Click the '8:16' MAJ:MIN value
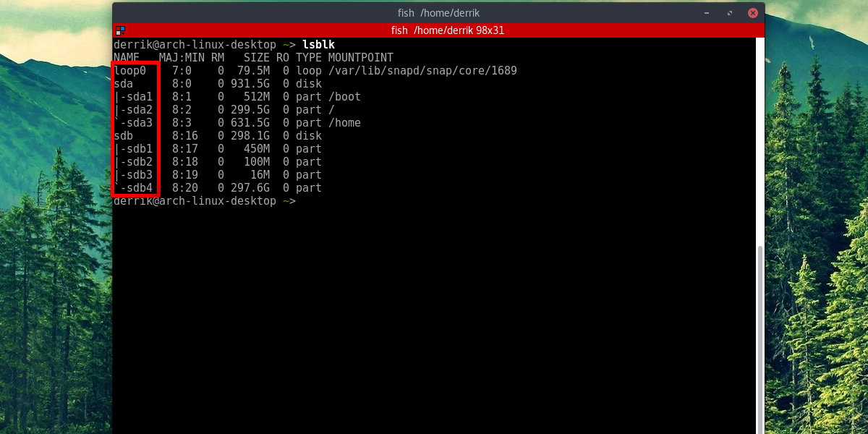Screen dimensions: 868x434 [x=185, y=136]
